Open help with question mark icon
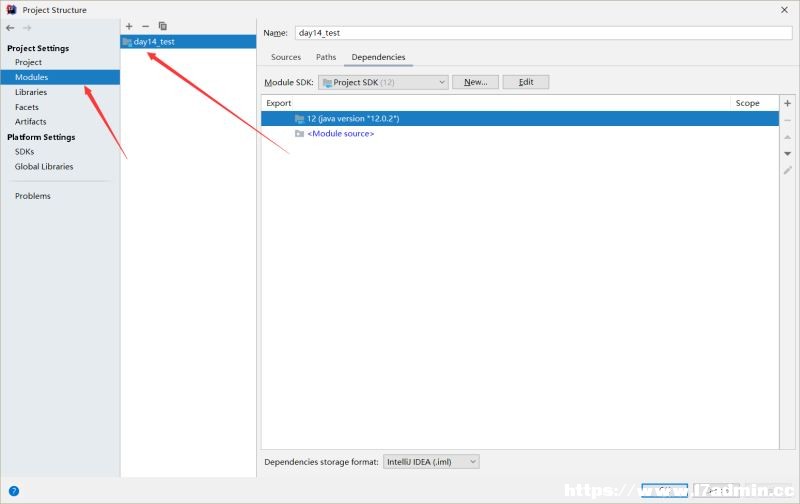 click(14, 491)
